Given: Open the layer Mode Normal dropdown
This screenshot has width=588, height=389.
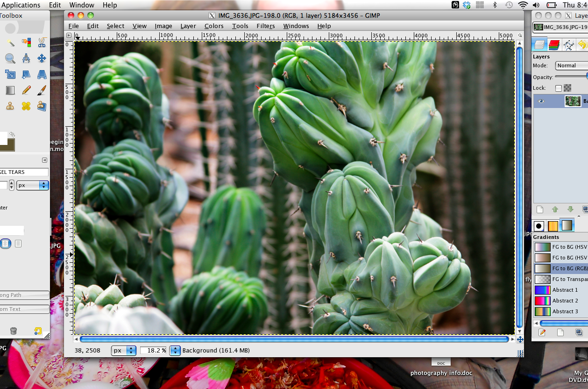Looking at the screenshot, I should pos(572,65).
